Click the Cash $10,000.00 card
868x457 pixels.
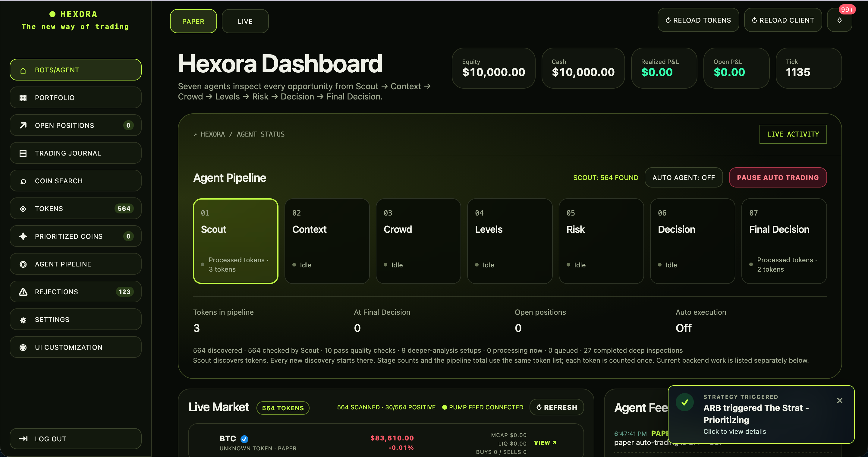pyautogui.click(x=583, y=68)
